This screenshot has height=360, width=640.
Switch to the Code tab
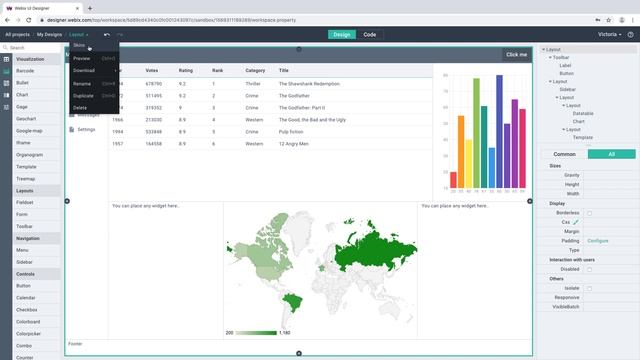369,35
